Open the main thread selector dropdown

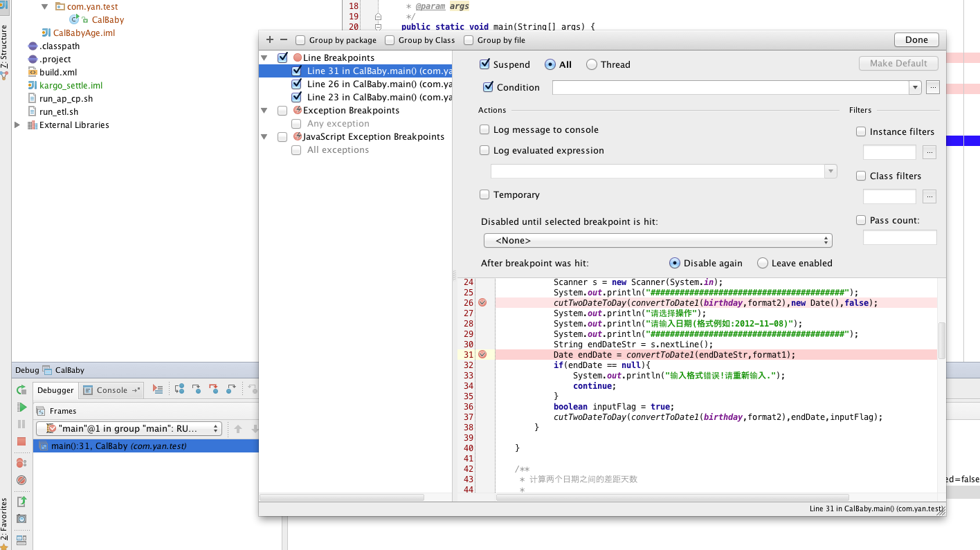point(129,429)
